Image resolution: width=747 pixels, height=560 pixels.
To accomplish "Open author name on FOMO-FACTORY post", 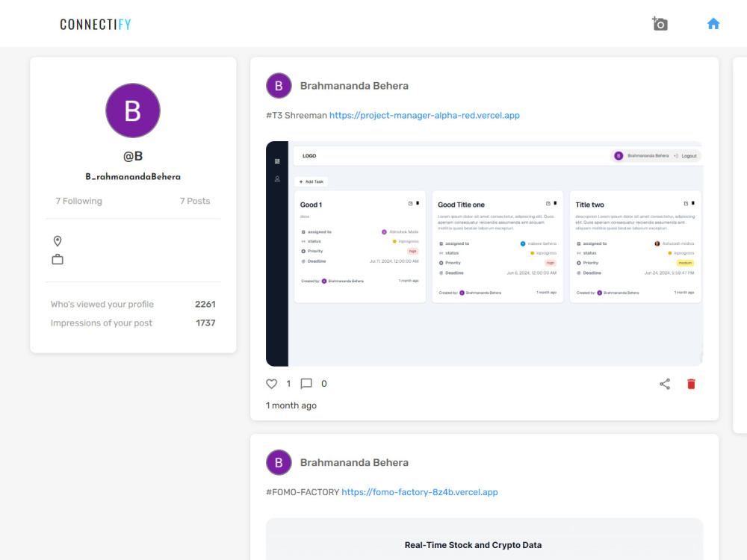I will pyautogui.click(x=354, y=462).
